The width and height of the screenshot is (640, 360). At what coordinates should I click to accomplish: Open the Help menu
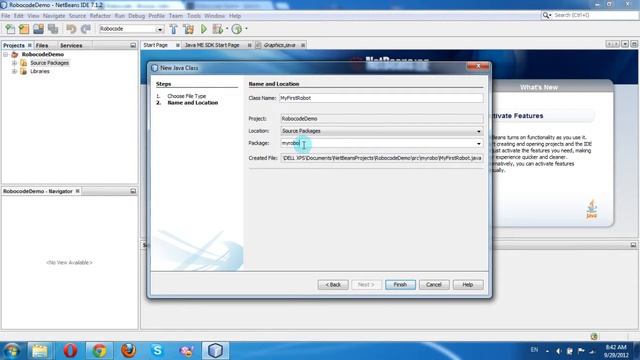(235, 16)
